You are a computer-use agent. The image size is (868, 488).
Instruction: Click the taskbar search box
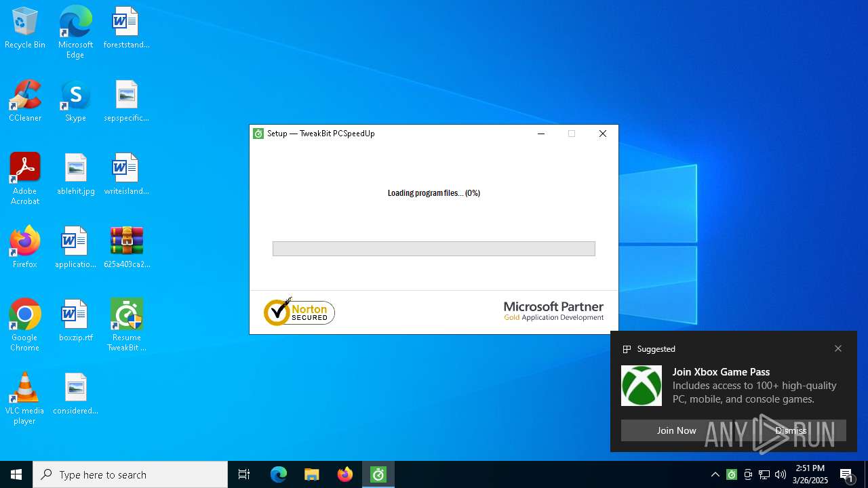pyautogui.click(x=130, y=474)
